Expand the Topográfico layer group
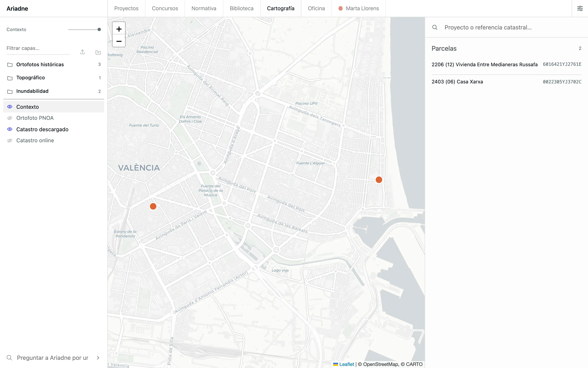The width and height of the screenshot is (588, 368). tap(54, 78)
